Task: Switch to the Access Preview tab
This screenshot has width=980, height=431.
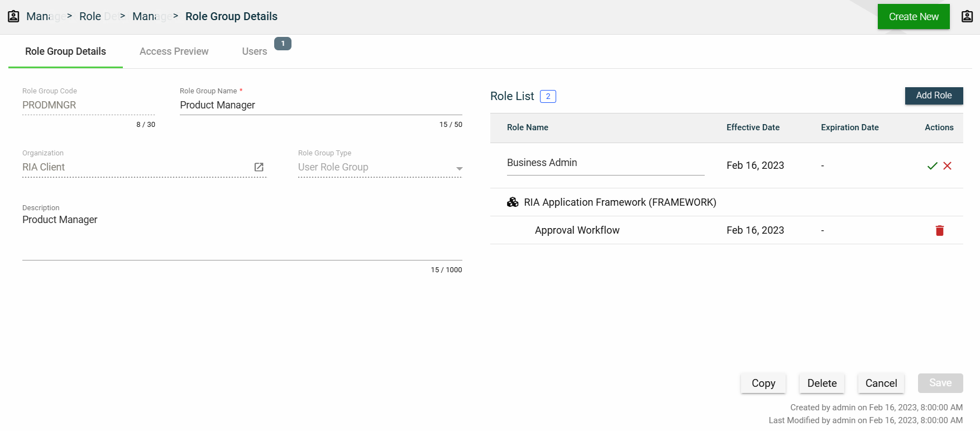Action: click(x=174, y=51)
